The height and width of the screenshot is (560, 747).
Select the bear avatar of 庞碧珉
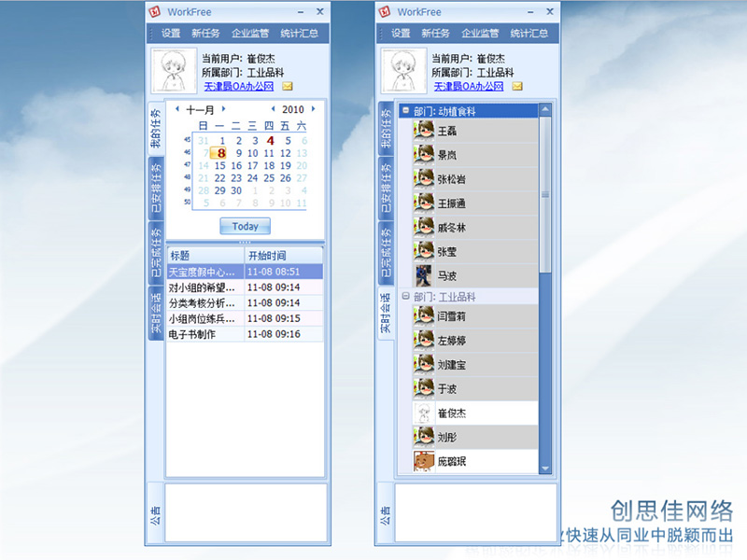[424, 461]
